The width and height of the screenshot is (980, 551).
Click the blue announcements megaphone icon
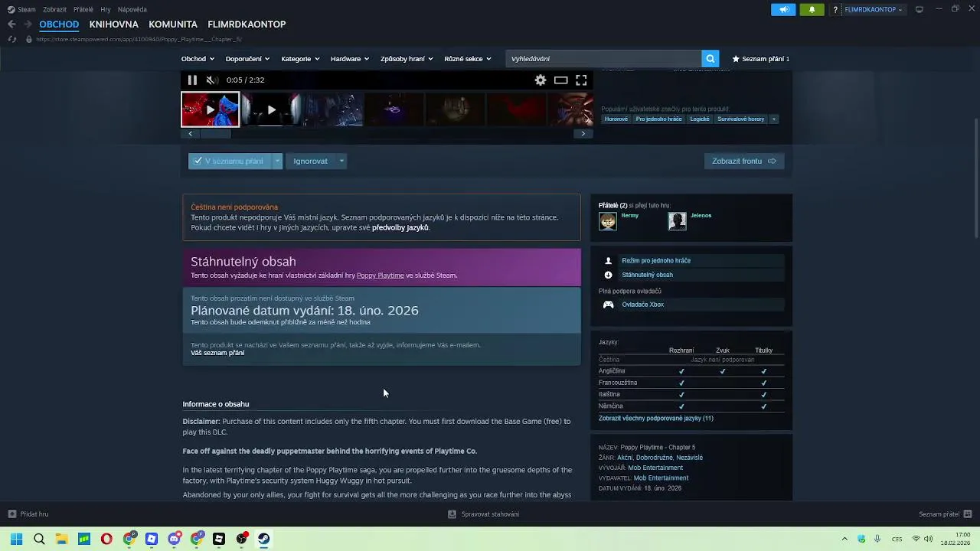783,9
